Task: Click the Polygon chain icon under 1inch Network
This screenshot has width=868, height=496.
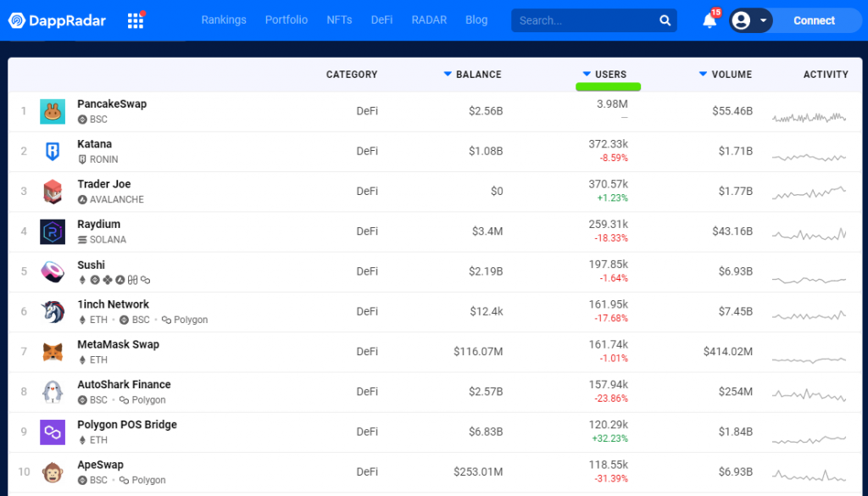Action: (166, 320)
